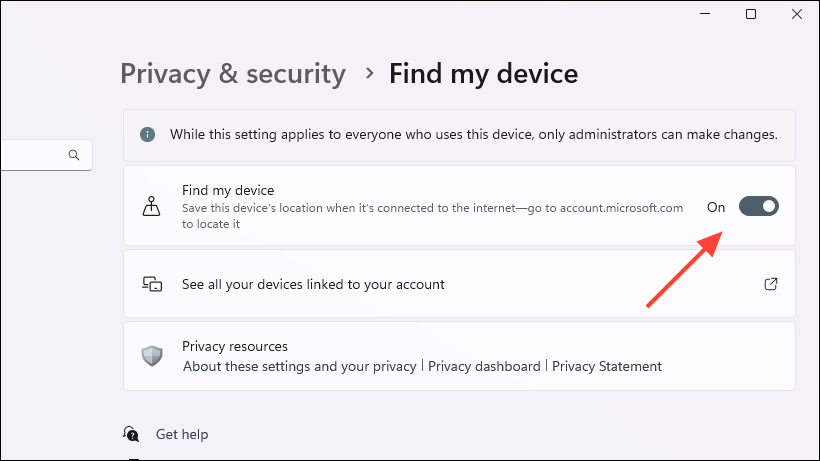Click the search magnifier icon
This screenshot has width=820, height=461.
[74, 155]
